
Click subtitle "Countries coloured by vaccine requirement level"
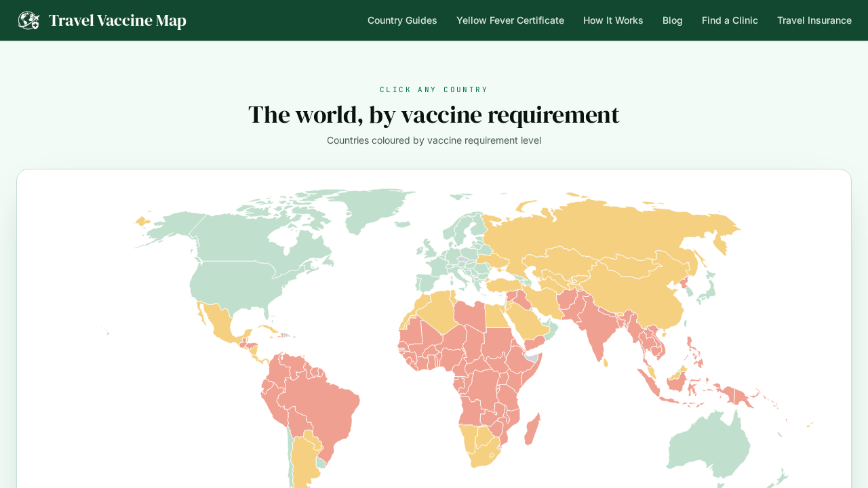[434, 140]
